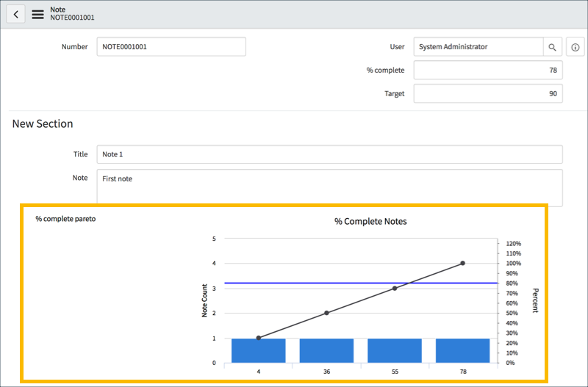Open the hamburger context menu
The height and width of the screenshot is (387, 588).
(x=37, y=14)
